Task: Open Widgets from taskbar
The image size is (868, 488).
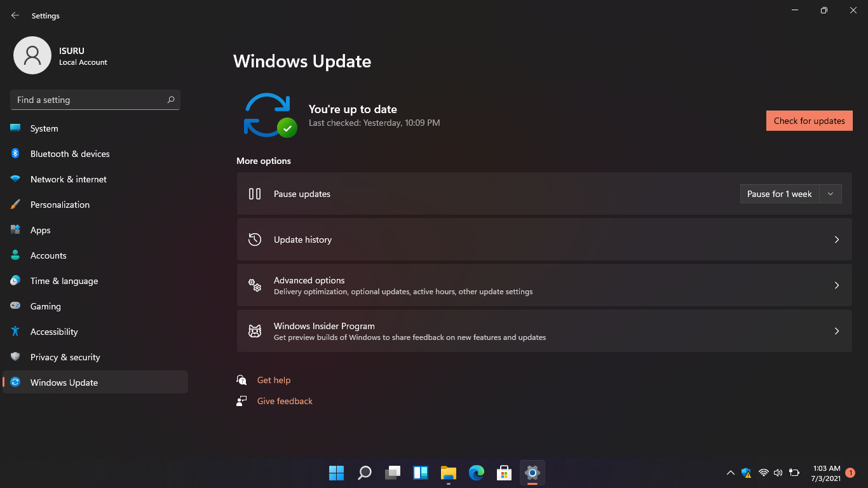Action: (421, 473)
